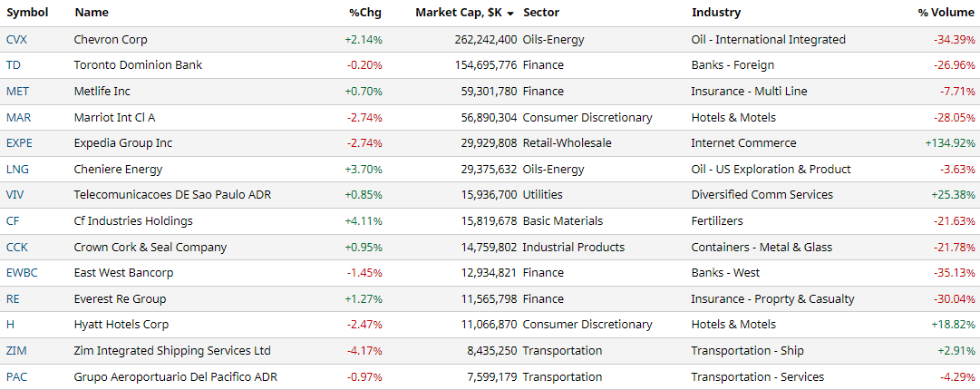The height and width of the screenshot is (390, 980).
Task: Select the Hyatt Hotels Corp row
Action: click(121, 325)
